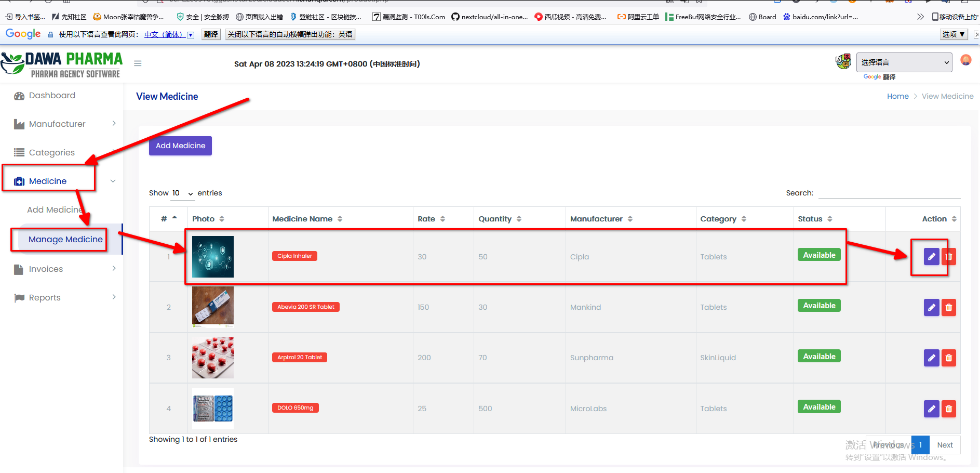
Task: Click the Next pagination button
Action: tap(944, 445)
